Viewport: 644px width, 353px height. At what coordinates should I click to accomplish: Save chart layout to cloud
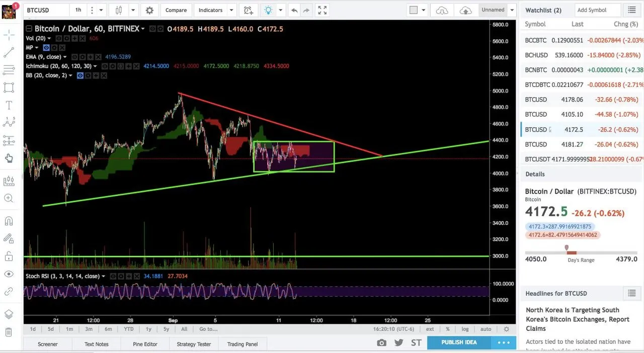pyautogui.click(x=466, y=10)
